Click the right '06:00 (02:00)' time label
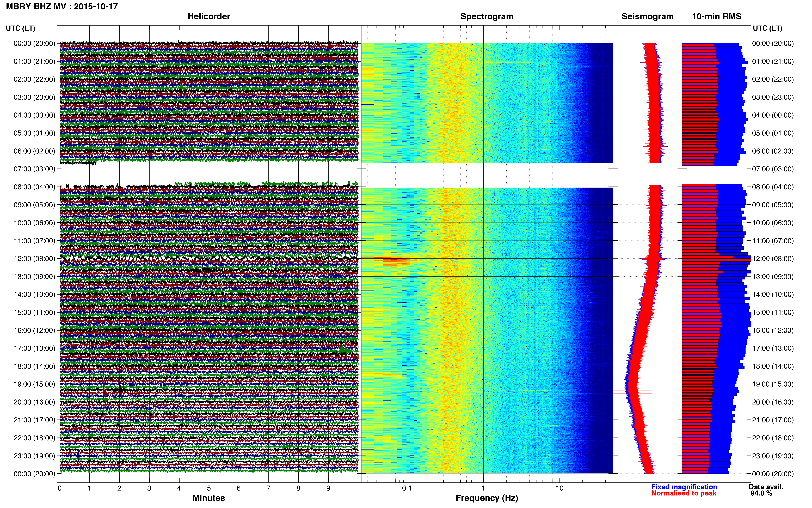The height and width of the screenshot is (508, 812). coord(773,151)
